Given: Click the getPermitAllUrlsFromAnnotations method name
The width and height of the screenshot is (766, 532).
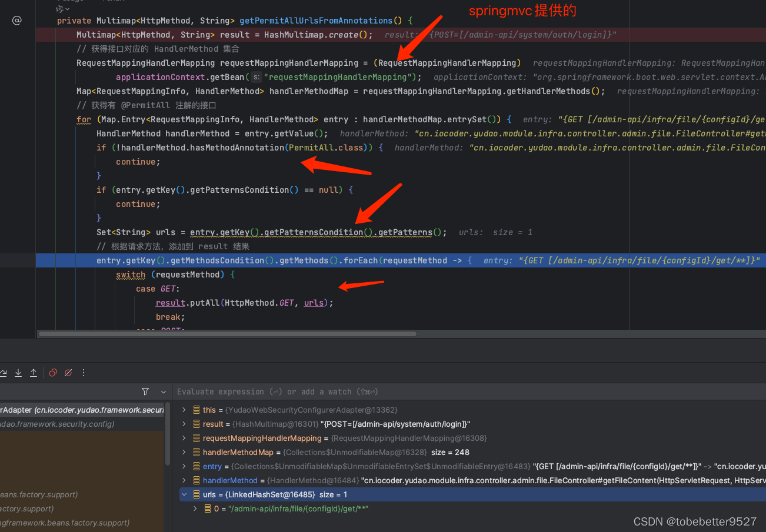Looking at the screenshot, I should pyautogui.click(x=315, y=21).
